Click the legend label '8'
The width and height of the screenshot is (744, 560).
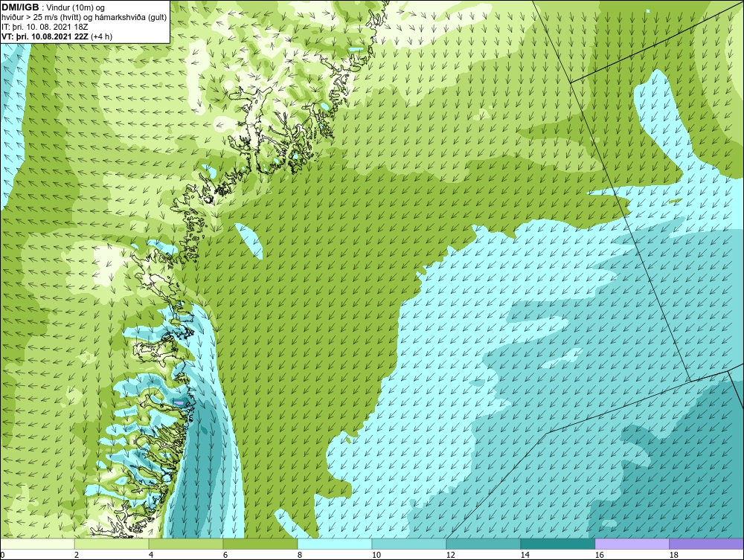(x=299, y=555)
